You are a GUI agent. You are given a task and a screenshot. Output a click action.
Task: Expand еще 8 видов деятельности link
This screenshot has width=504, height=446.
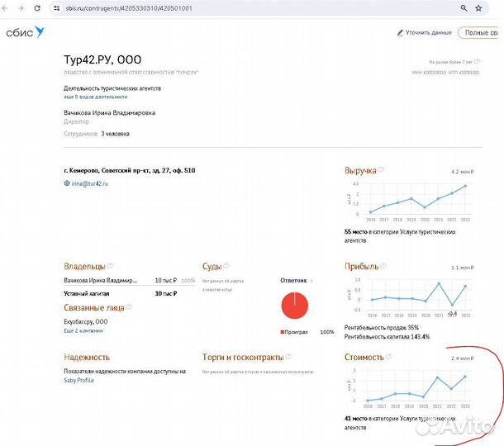point(96,97)
